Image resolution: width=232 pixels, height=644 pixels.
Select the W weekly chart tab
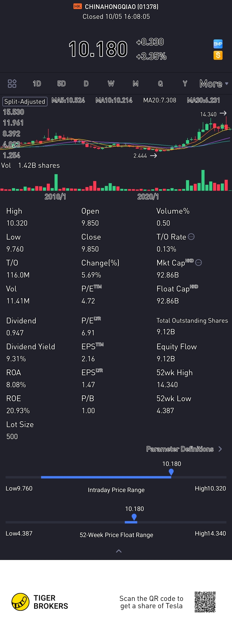[111, 84]
